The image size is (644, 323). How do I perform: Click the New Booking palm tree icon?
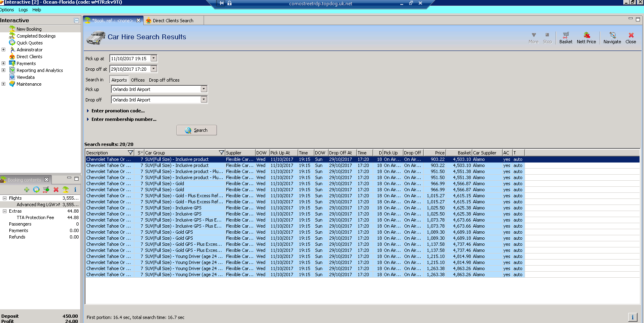[x=12, y=29]
